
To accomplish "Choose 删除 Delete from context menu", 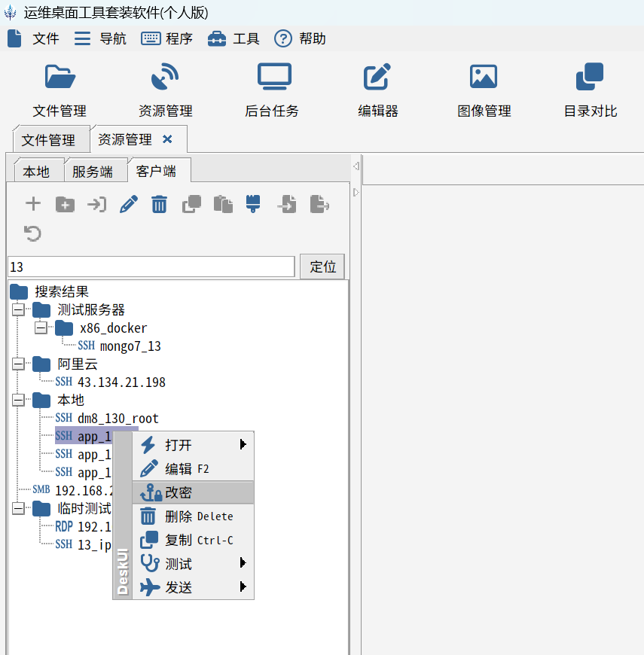I will tap(193, 516).
